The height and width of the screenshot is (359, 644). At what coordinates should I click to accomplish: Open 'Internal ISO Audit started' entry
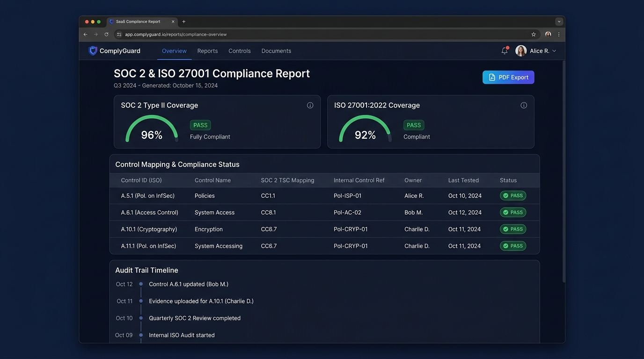point(182,335)
